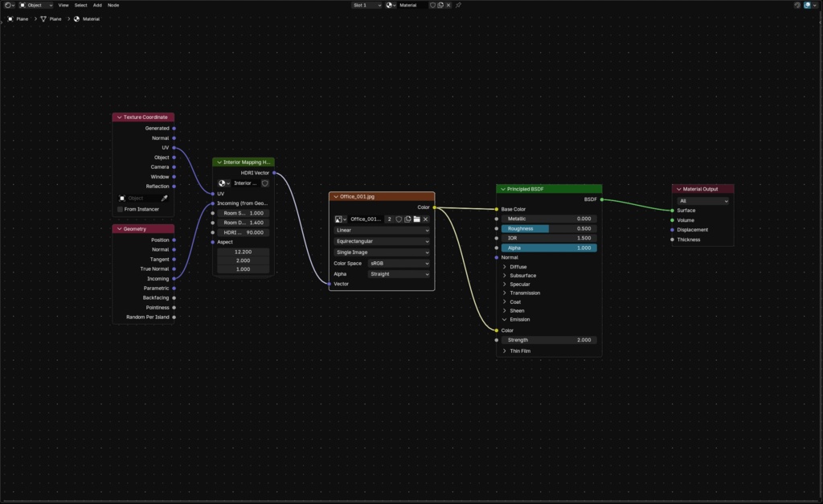This screenshot has width=823, height=504.
Task: Collapse the Emission panel
Action: (x=505, y=319)
